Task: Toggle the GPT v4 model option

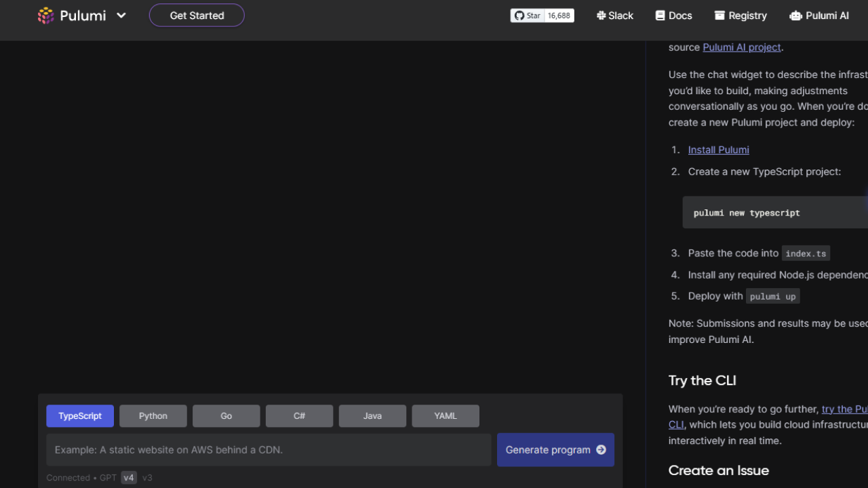Action: [129, 478]
